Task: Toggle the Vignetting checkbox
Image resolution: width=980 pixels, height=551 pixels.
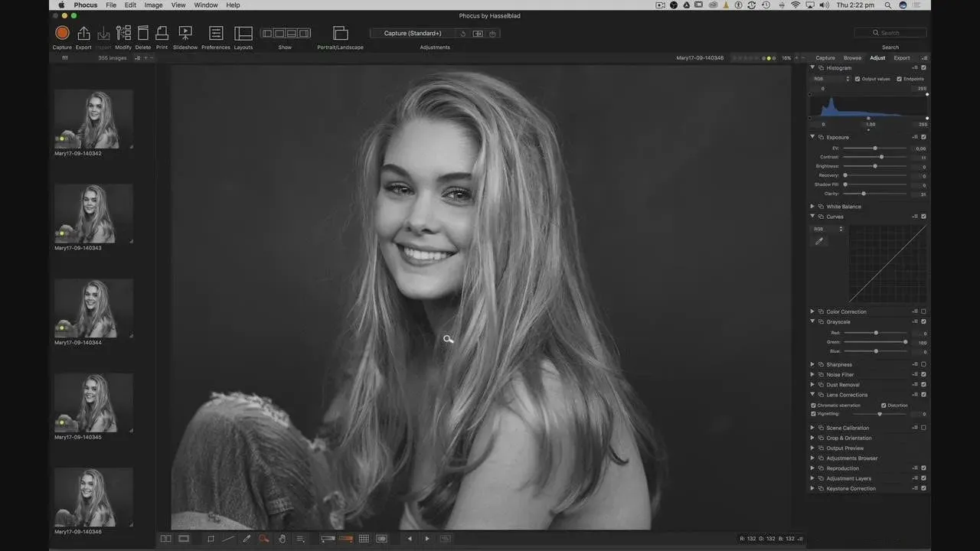Action: coord(813,414)
